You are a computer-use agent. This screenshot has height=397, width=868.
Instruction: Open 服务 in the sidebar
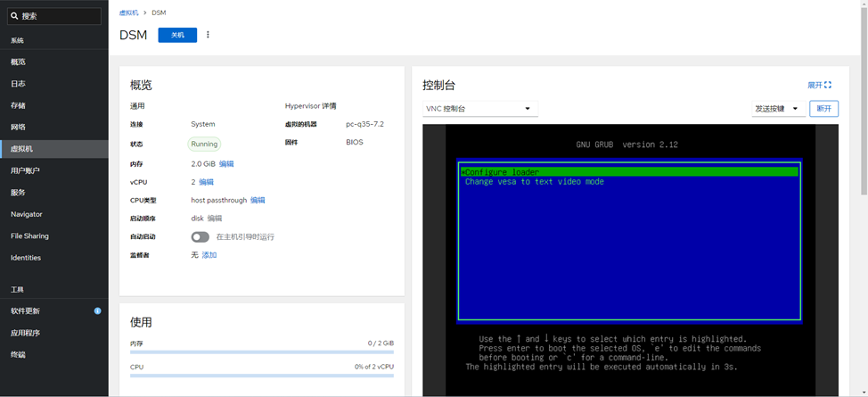pyautogui.click(x=54, y=193)
